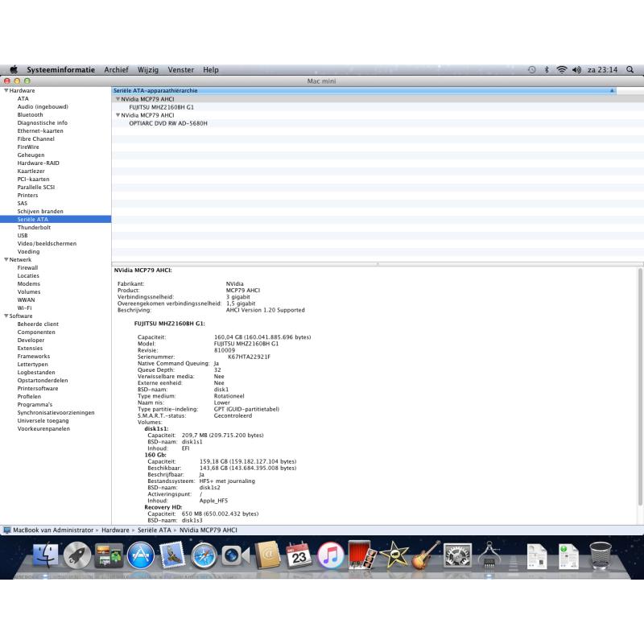Select USB in the sidebar

tap(23, 235)
